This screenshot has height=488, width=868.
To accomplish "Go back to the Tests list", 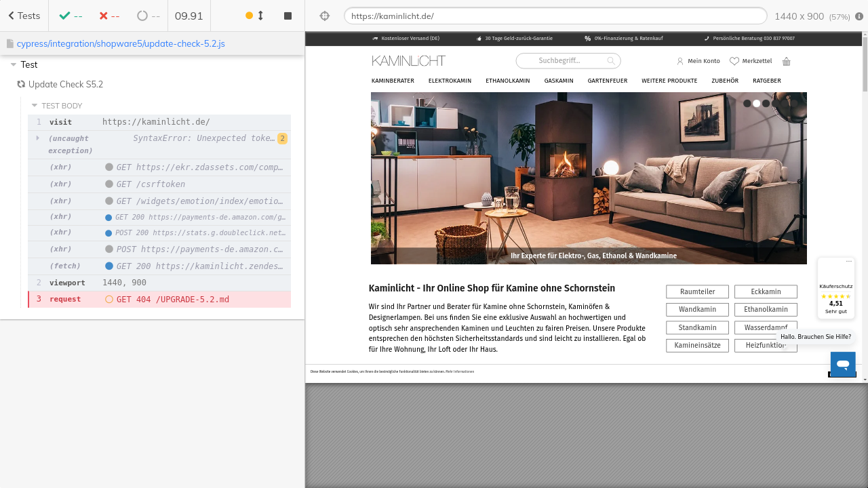I will [24, 16].
